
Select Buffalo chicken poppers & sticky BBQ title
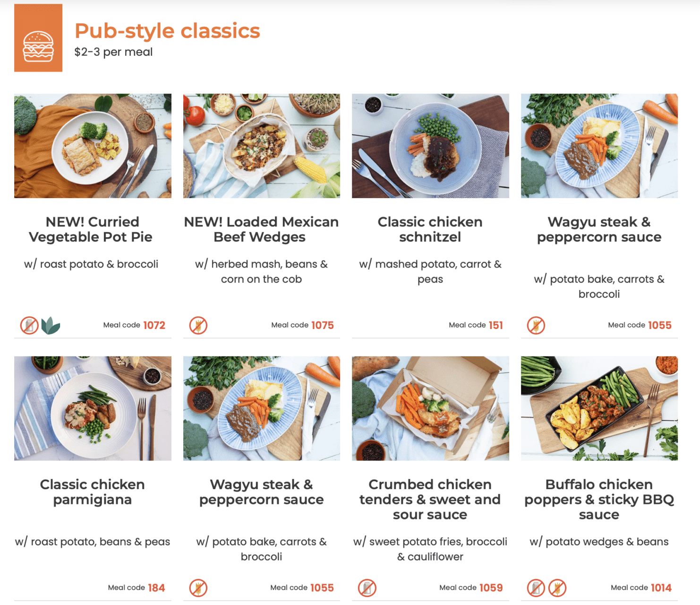(599, 500)
